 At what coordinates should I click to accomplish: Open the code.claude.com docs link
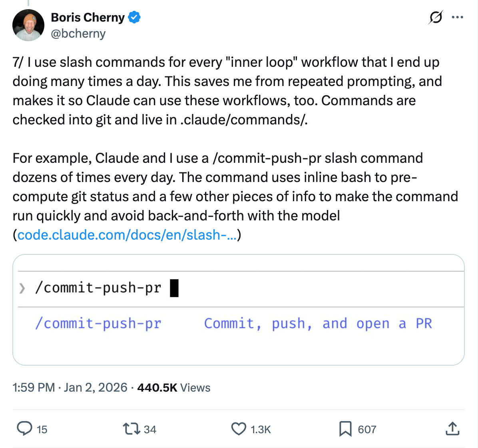(127, 235)
